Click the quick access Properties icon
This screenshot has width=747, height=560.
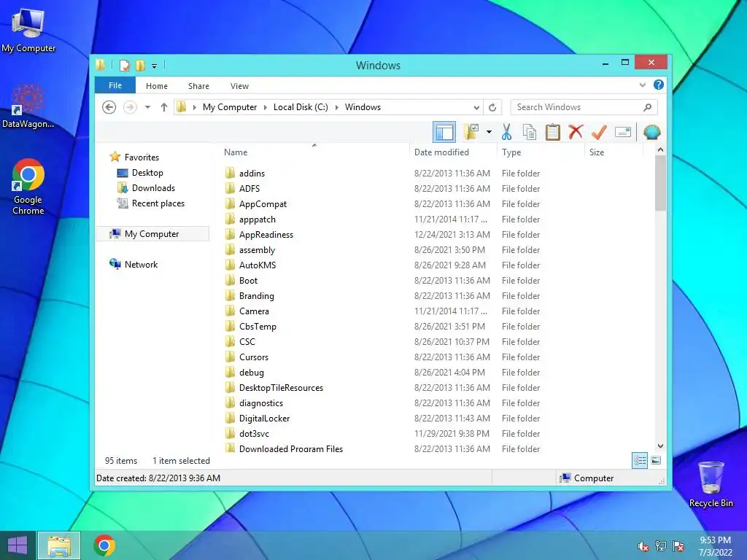(x=124, y=65)
